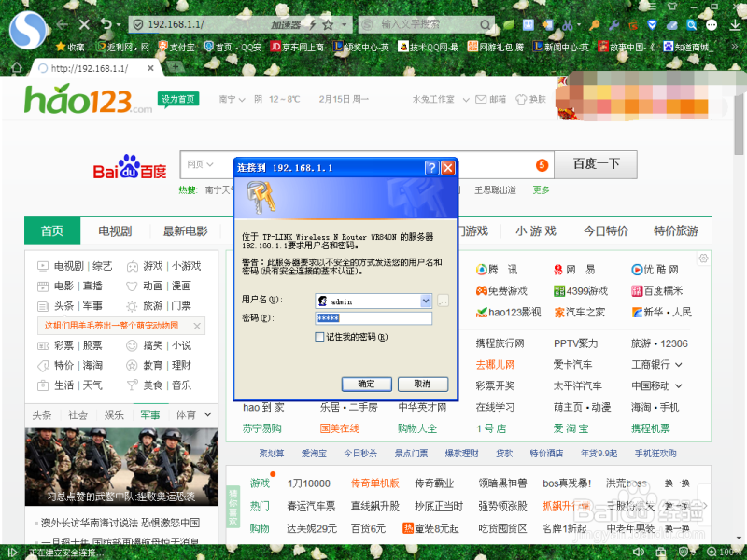Screen dimensions: 747x560
Task: Click the orange 5 badge in Baidu search box
Action: (x=542, y=165)
